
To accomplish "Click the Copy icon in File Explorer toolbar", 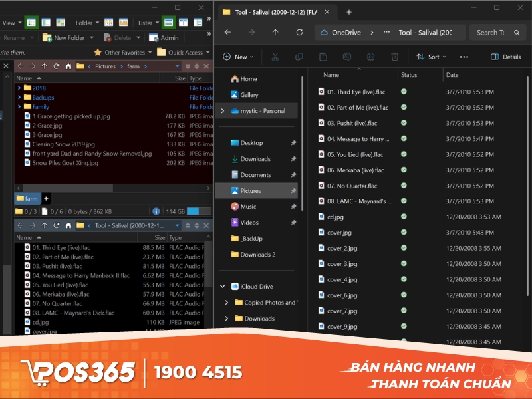I will 299,57.
